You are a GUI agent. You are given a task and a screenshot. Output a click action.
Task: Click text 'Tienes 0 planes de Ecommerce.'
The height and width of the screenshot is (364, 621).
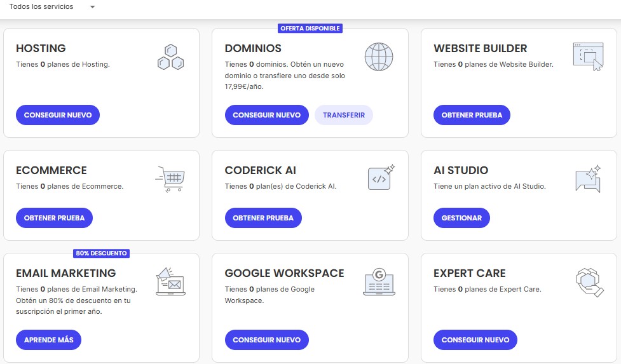point(70,186)
